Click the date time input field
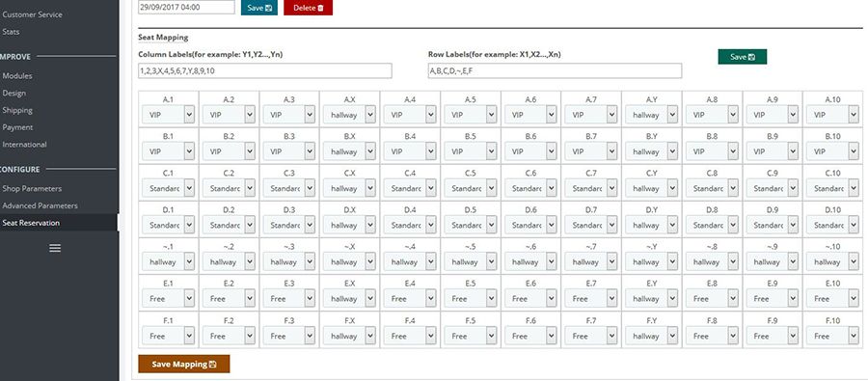Viewport: 868px width, 381px height. [186, 7]
